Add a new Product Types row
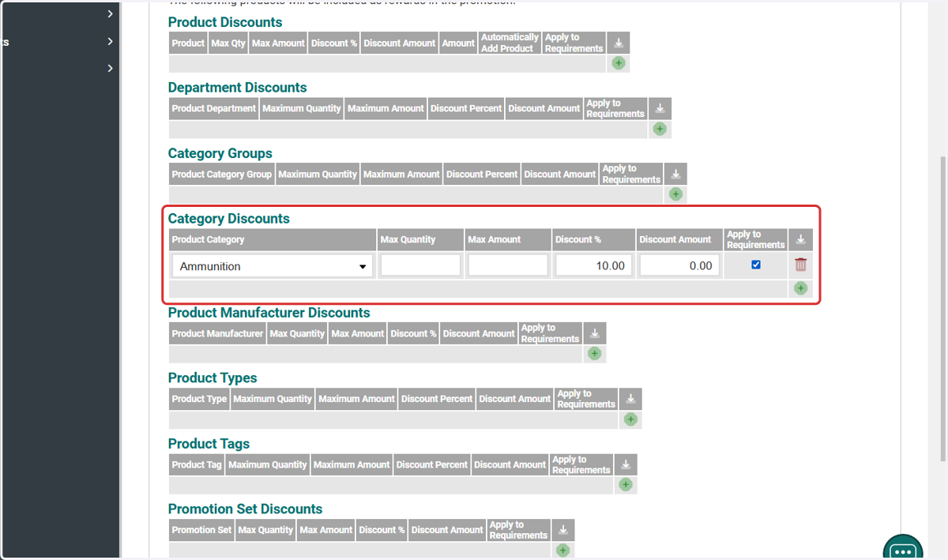The width and height of the screenshot is (948, 560). [630, 419]
